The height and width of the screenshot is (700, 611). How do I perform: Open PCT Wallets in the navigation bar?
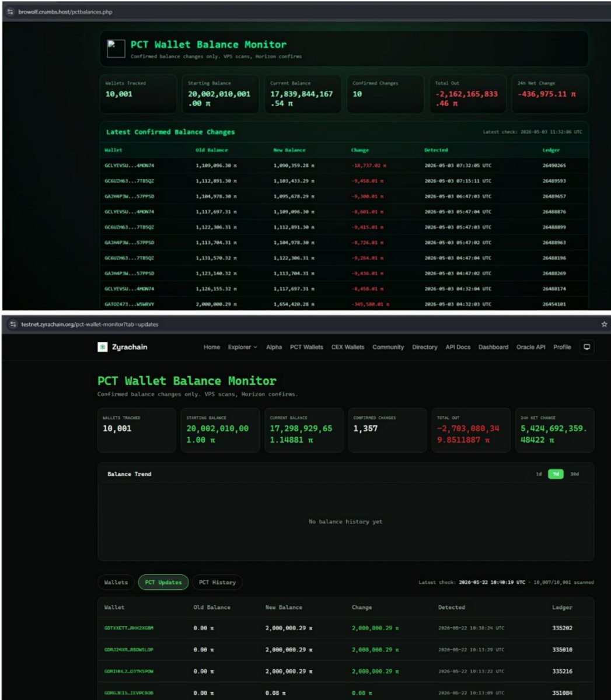tap(306, 347)
